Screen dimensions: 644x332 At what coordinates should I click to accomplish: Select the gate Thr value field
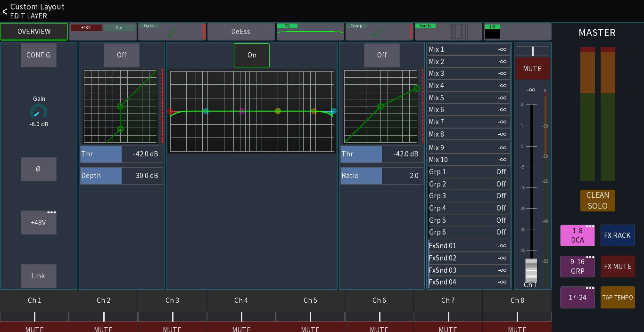(x=122, y=154)
